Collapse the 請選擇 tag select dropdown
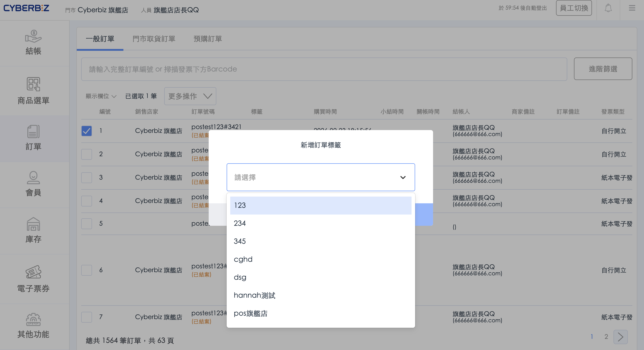Screen dimensions: 644x350 403,177
